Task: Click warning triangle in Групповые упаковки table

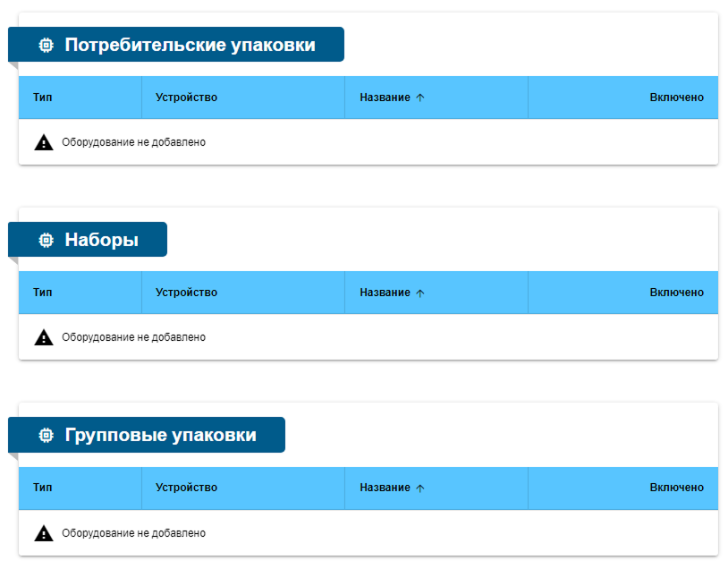Action: tap(44, 533)
